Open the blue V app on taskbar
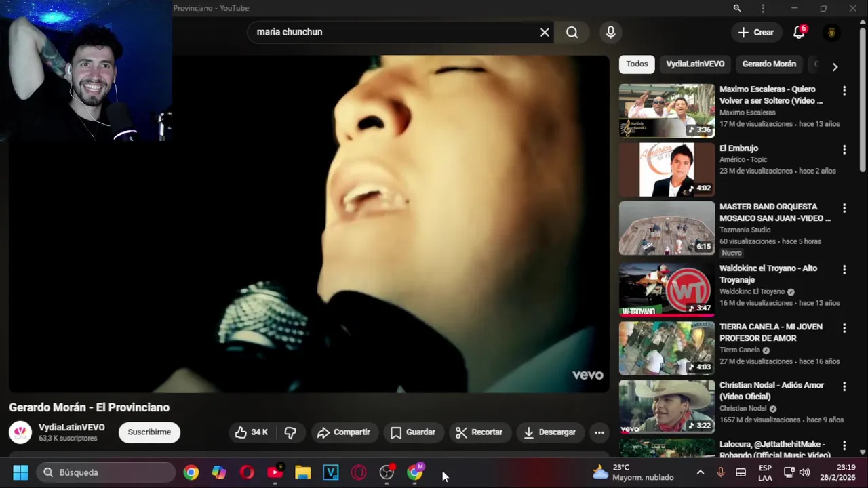 click(x=330, y=472)
